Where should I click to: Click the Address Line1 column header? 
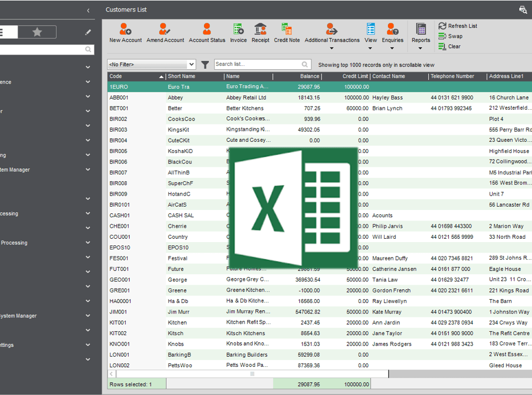tap(509, 76)
